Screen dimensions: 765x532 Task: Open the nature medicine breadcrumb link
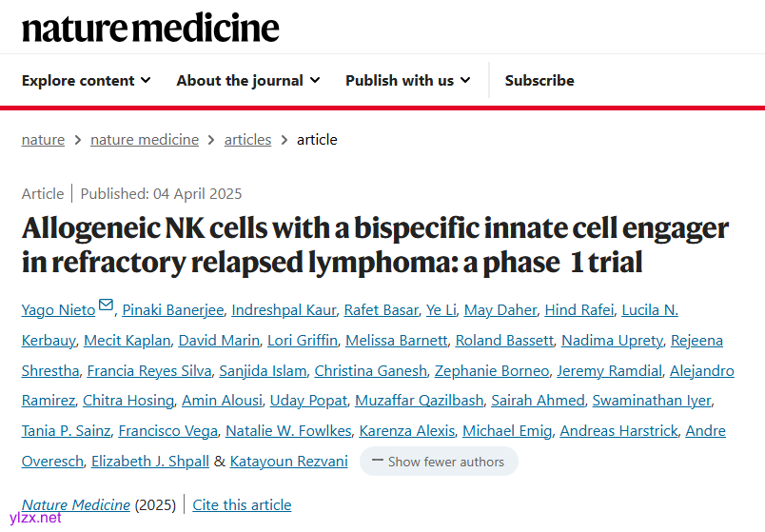pyautogui.click(x=145, y=140)
